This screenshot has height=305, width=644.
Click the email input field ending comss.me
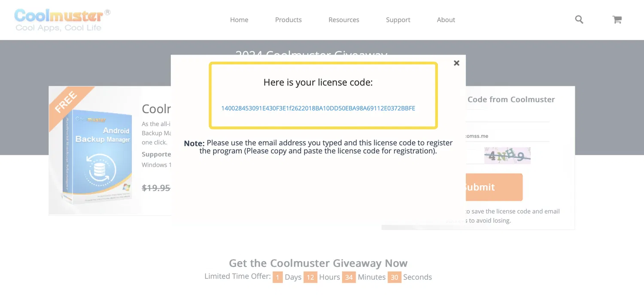coord(507,136)
